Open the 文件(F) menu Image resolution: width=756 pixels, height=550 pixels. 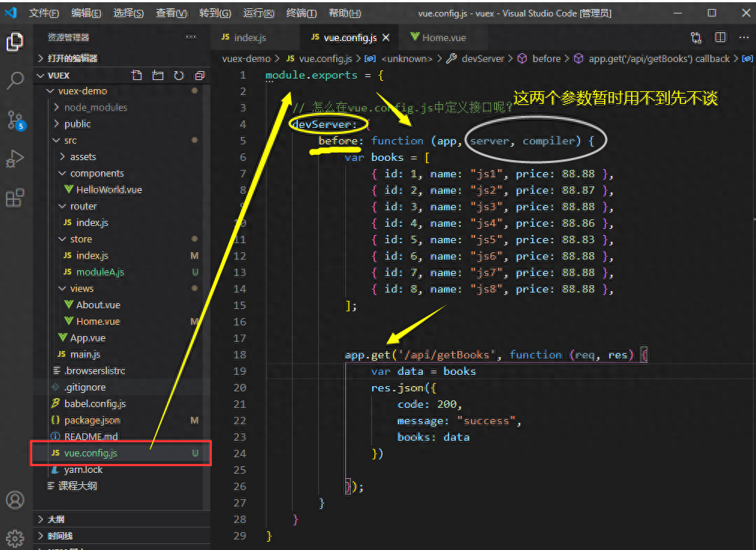44,13
